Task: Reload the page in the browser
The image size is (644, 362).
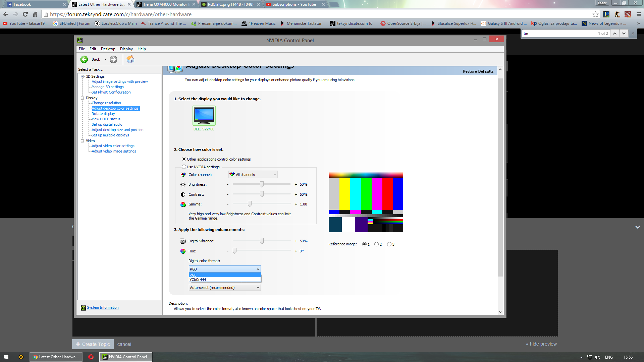Action: [25, 14]
